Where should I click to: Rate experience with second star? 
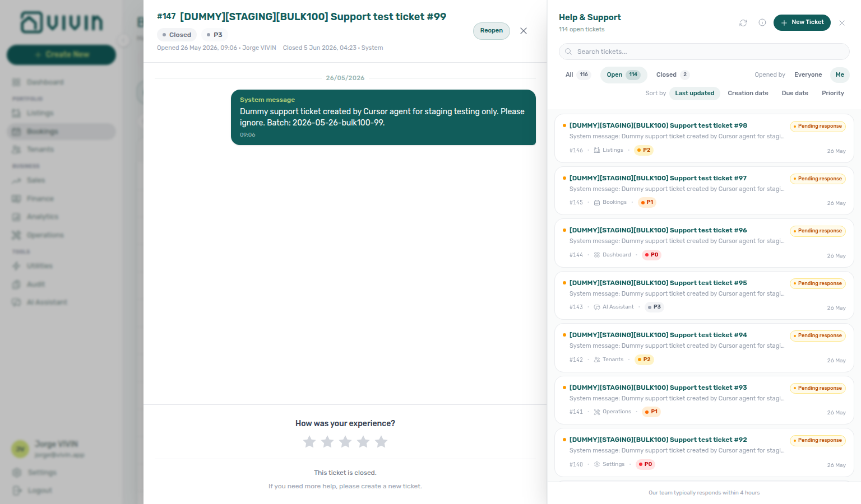click(327, 442)
